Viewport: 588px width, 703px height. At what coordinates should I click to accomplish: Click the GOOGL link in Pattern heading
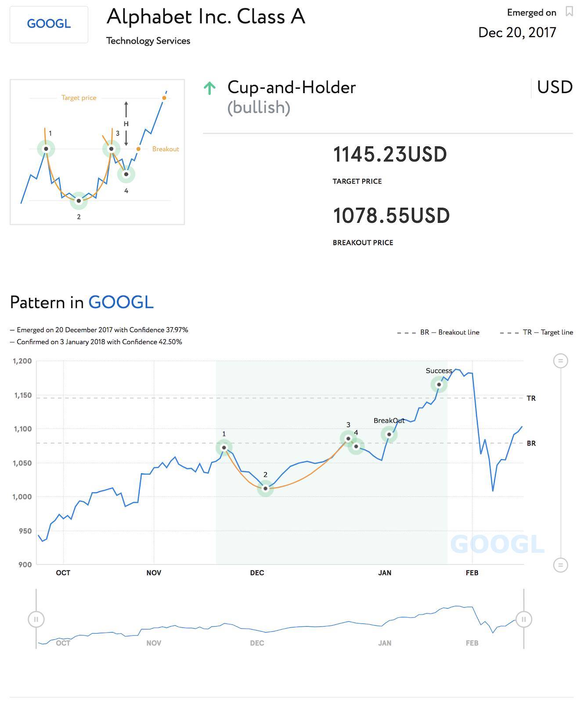coord(121,302)
